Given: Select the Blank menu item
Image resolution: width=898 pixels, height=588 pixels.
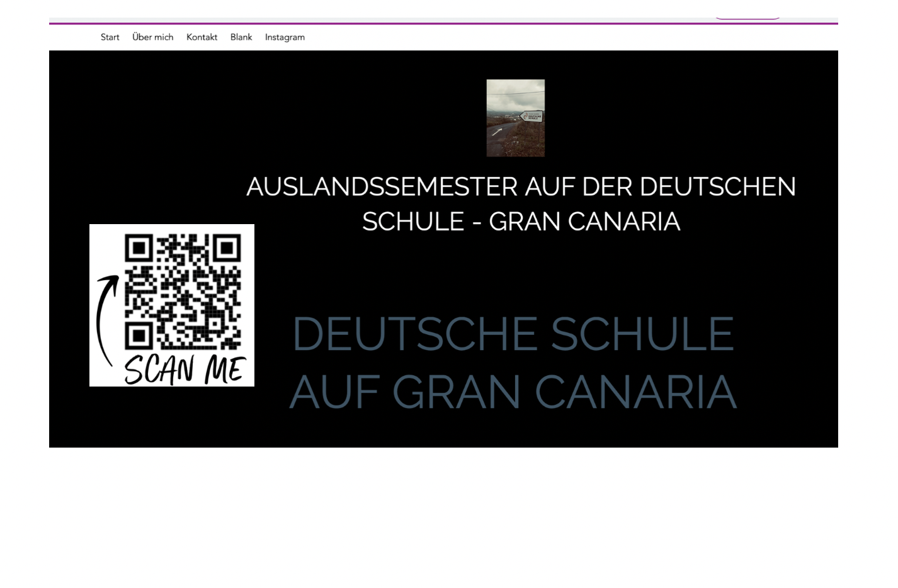Looking at the screenshot, I should (x=241, y=37).
